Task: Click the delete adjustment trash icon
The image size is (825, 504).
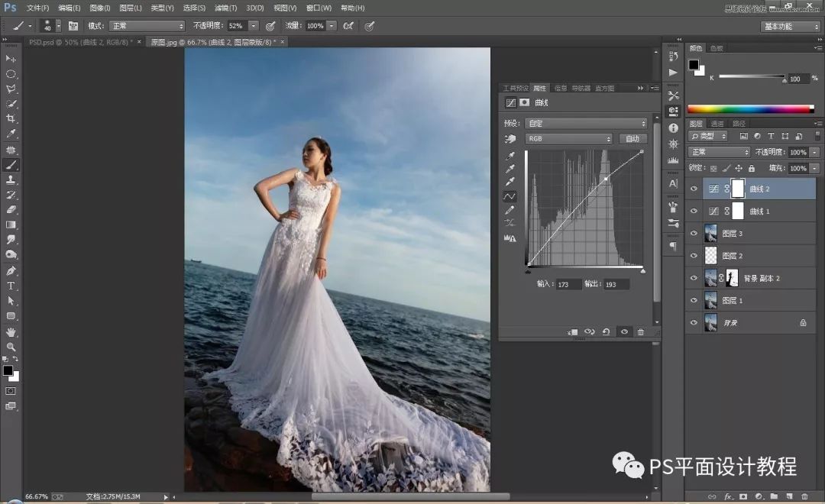Action: (640, 332)
